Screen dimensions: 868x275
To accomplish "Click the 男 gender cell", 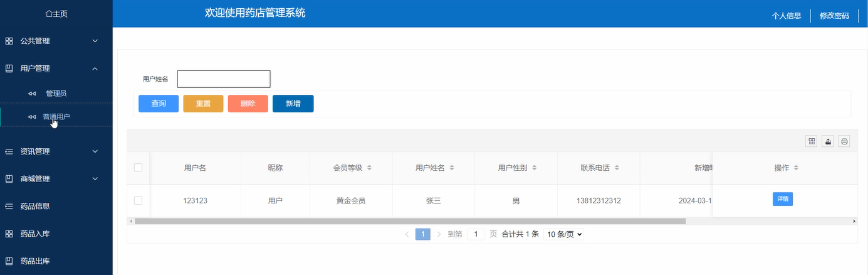I will [x=516, y=201].
